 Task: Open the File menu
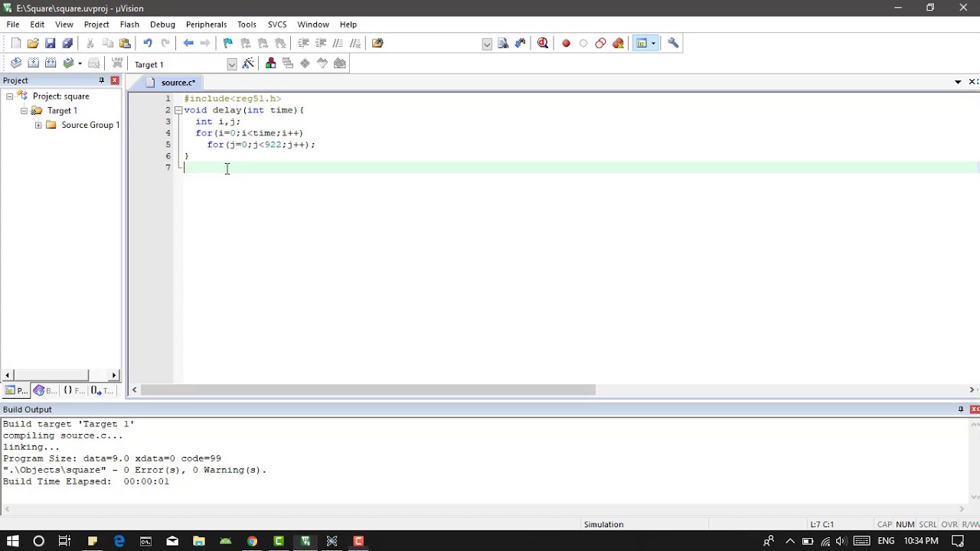pyautogui.click(x=13, y=24)
